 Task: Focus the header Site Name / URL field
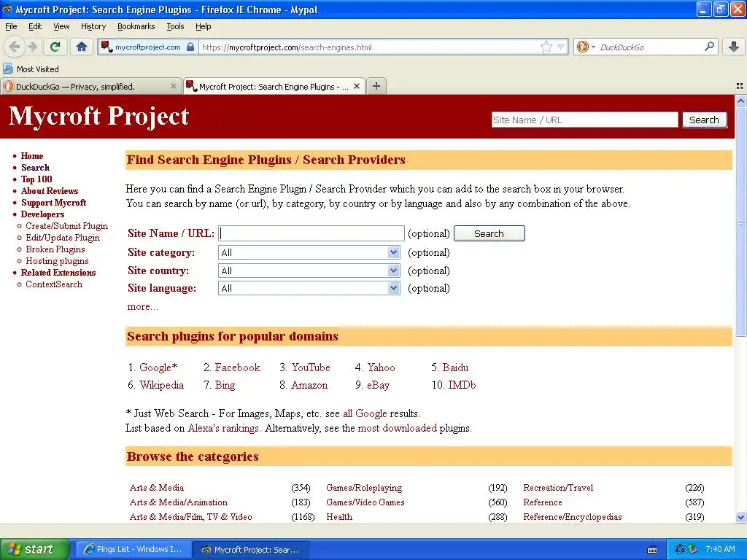(x=584, y=120)
